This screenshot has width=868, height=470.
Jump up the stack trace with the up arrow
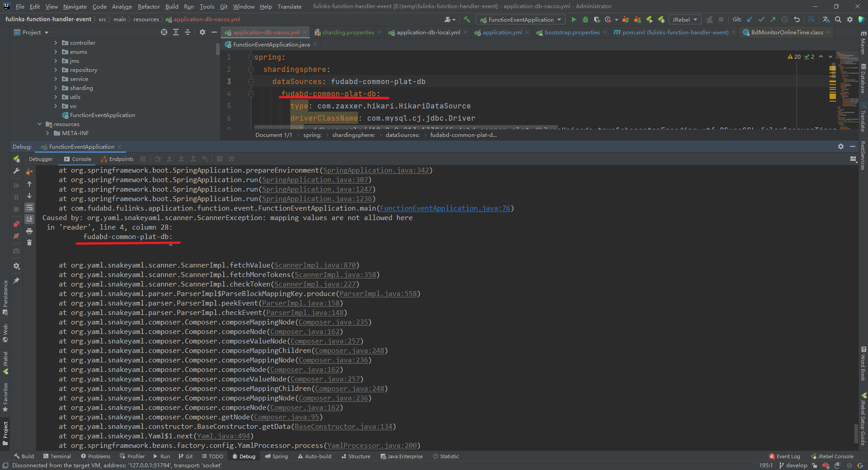pyautogui.click(x=29, y=184)
